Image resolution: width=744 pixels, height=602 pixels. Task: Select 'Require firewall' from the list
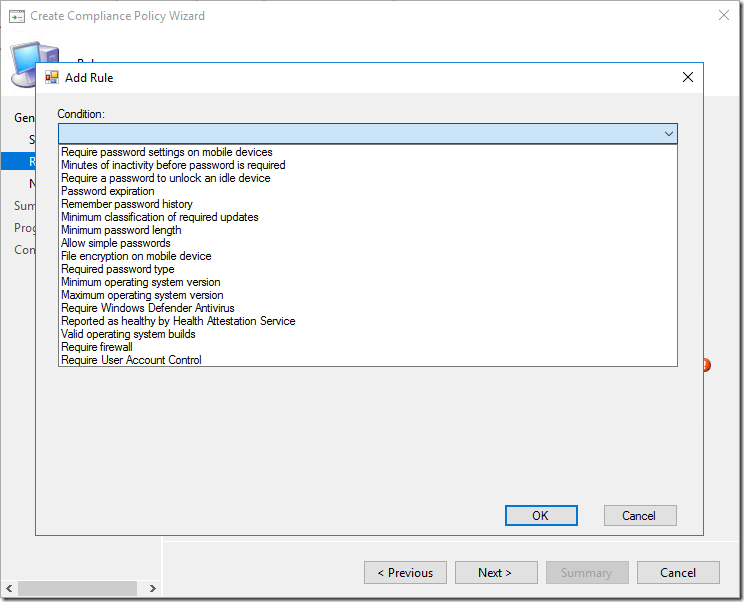tap(97, 347)
